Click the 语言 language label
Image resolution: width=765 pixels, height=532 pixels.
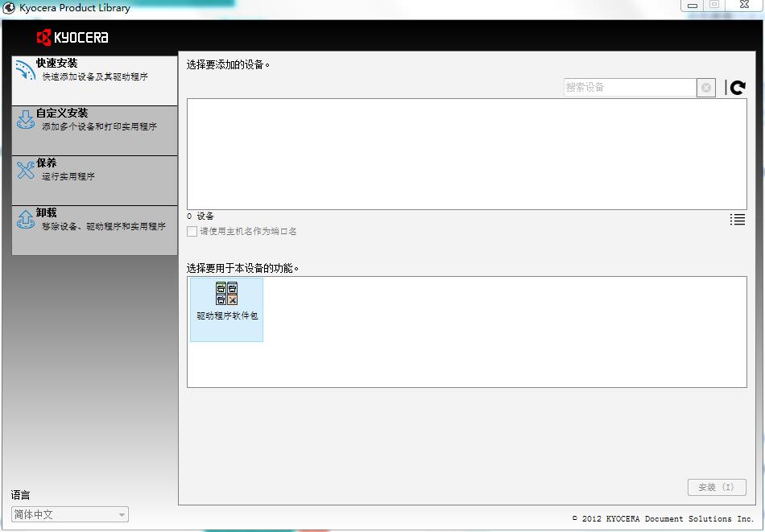coord(20,496)
